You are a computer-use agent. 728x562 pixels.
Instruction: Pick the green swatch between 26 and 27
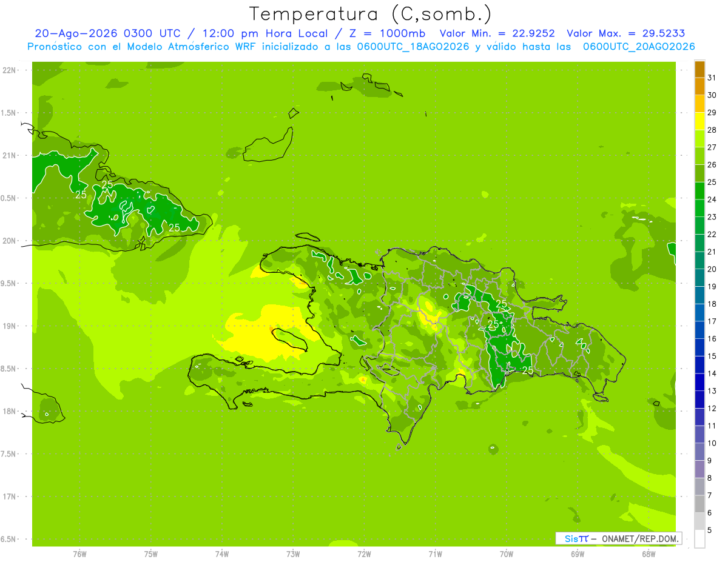tap(700, 156)
